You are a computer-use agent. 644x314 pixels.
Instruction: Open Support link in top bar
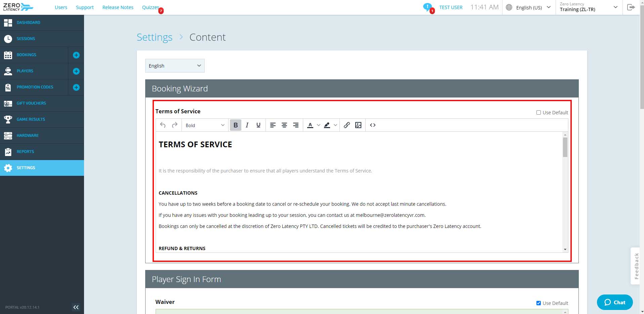coord(85,7)
